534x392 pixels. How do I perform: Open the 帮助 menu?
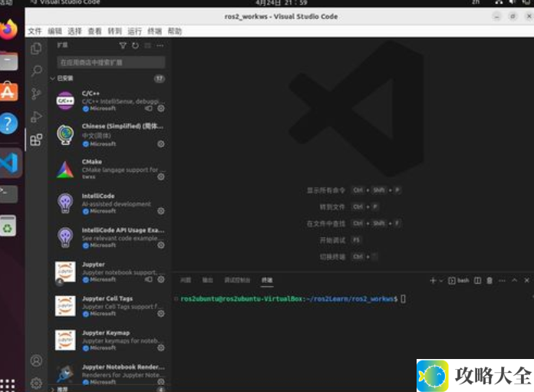pos(175,31)
